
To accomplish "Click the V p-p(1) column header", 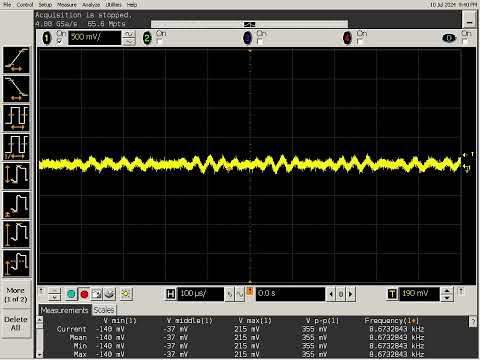I will [322, 321].
